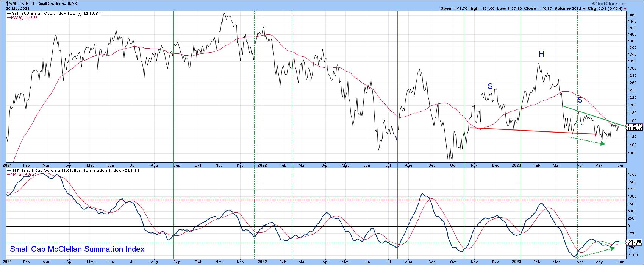
Task: Click the right shoulder S label near April 2023
Action: tap(580, 100)
